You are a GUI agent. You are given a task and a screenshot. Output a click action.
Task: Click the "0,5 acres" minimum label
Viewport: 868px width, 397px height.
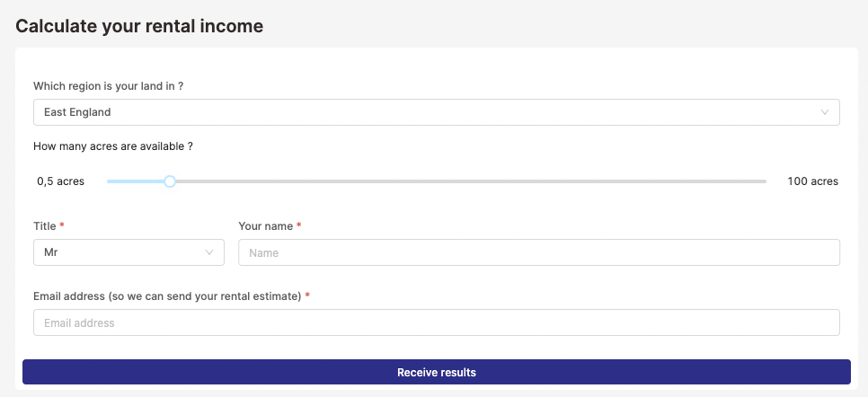[x=61, y=181]
